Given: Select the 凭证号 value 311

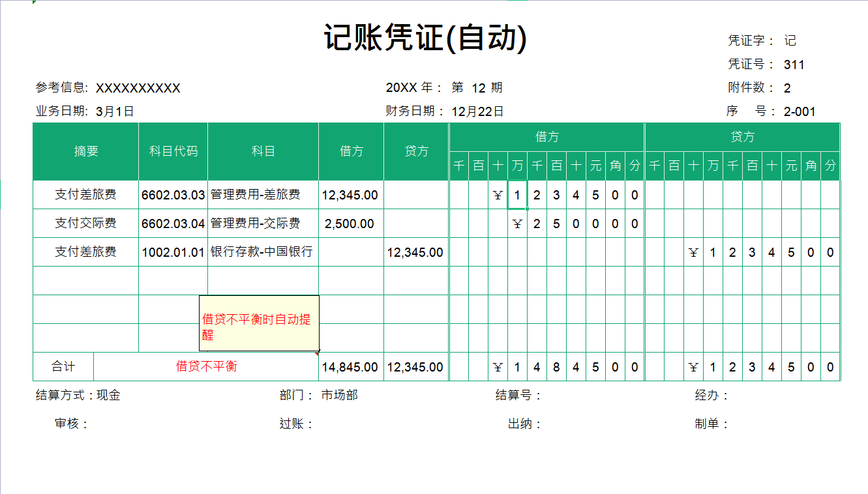Looking at the screenshot, I should 795,64.
